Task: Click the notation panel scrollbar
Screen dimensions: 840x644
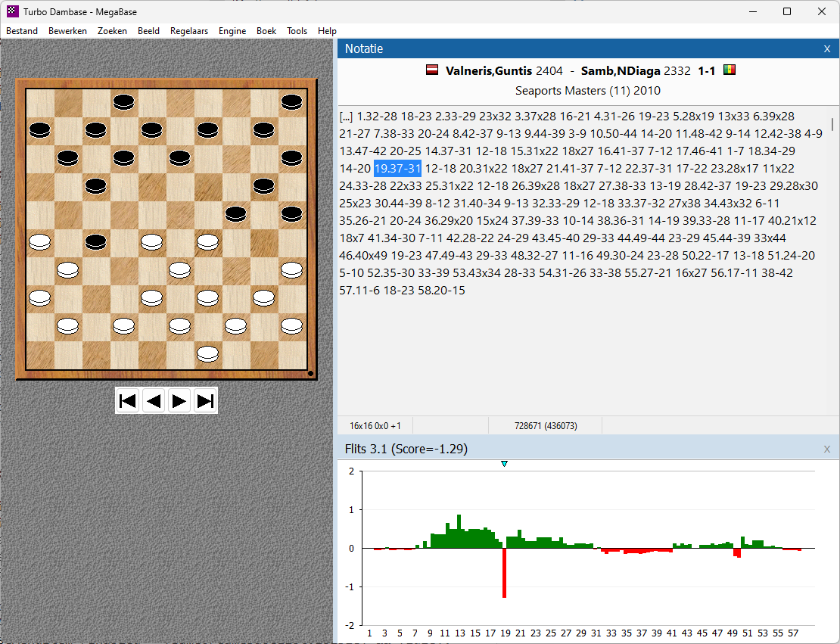Action: tap(832, 124)
